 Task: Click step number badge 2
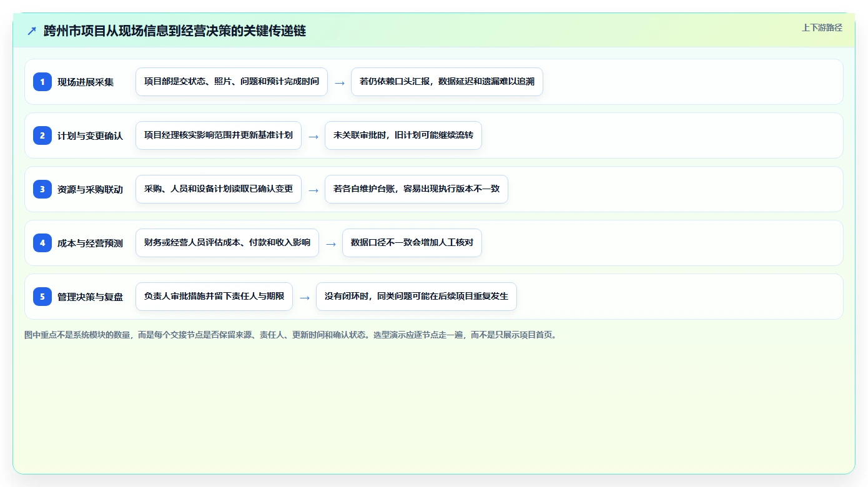pos(42,135)
